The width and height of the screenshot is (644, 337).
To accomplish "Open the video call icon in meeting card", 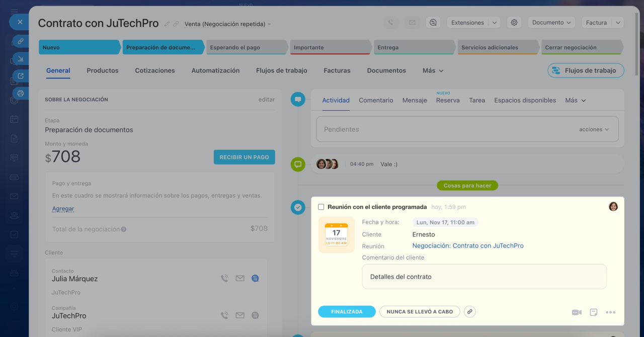I will pos(577,312).
